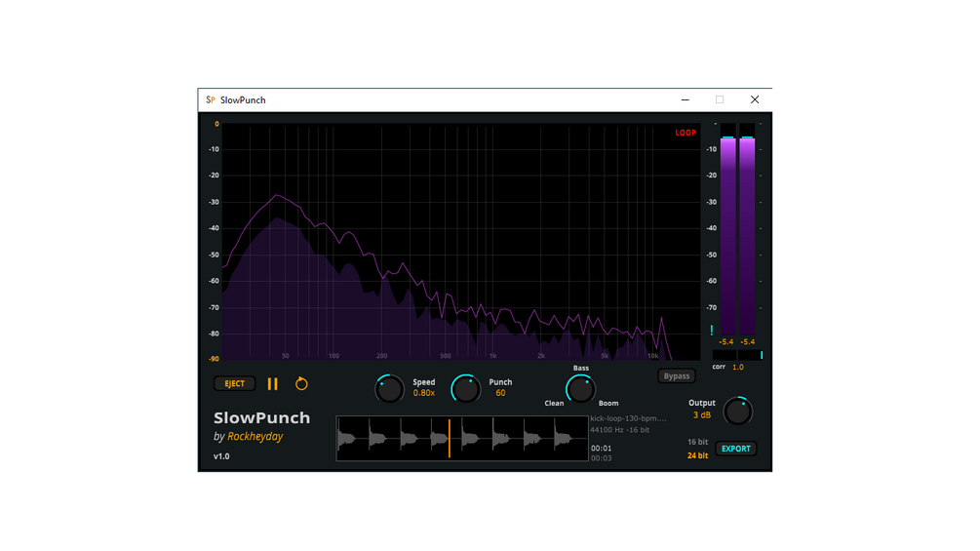Click the spectrum analyzer display

461,241
